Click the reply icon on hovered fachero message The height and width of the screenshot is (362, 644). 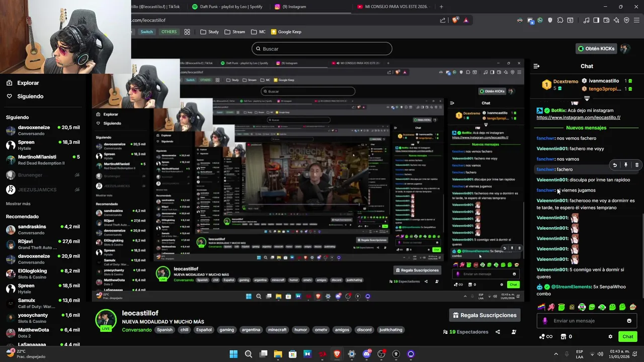point(615,165)
